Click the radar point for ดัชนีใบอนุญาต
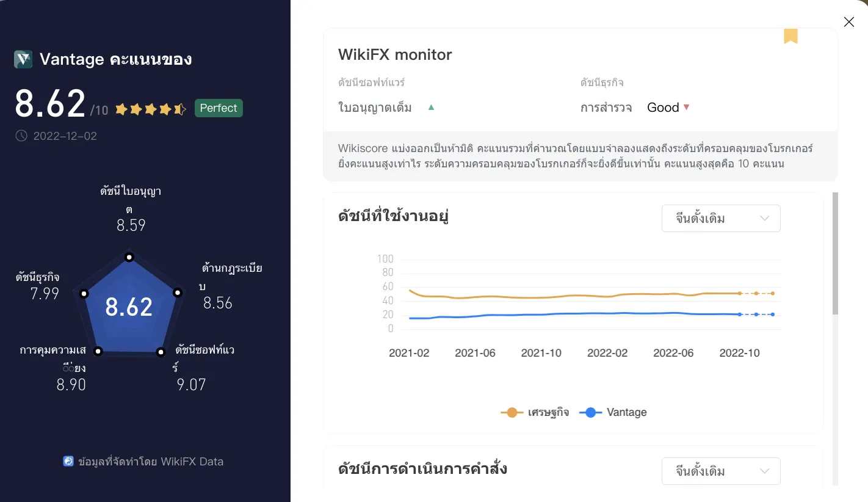This screenshot has height=502, width=868. click(x=129, y=257)
